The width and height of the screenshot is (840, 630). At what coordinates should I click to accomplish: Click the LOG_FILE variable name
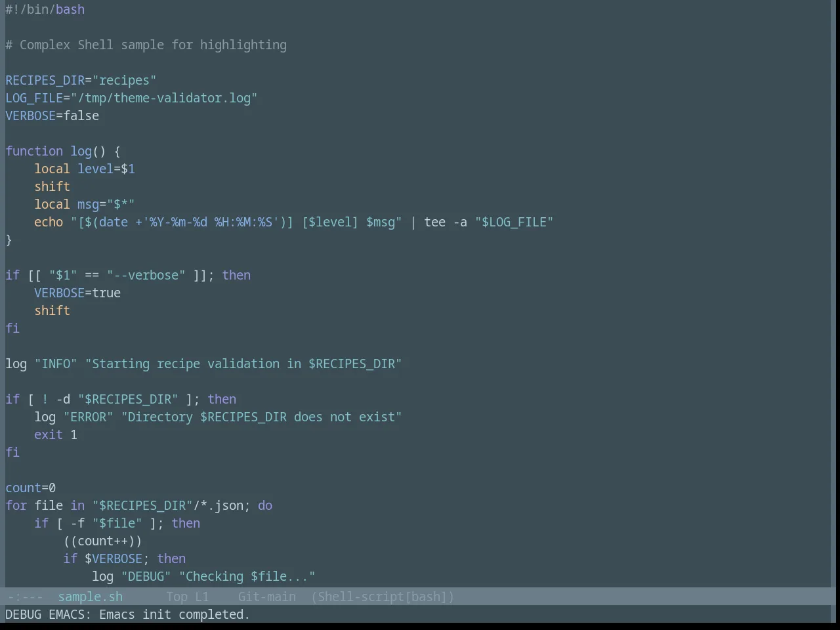(34, 98)
